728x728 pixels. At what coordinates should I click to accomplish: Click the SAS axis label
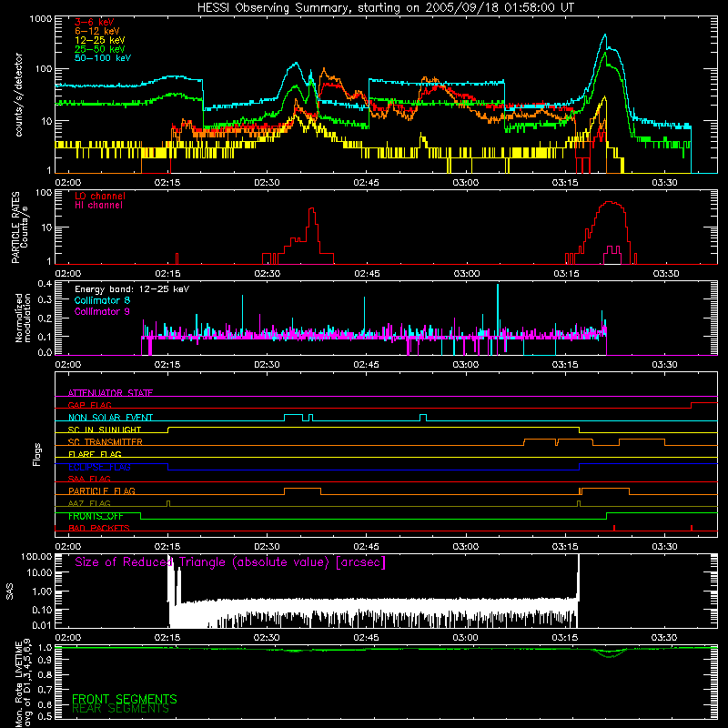pos(10,591)
